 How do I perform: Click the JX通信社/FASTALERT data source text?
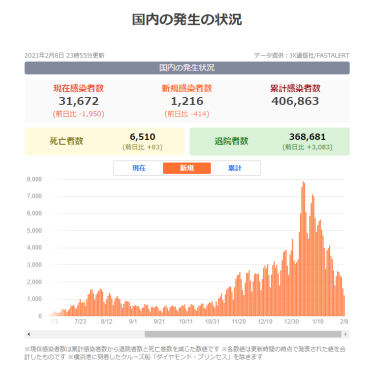coord(319,56)
